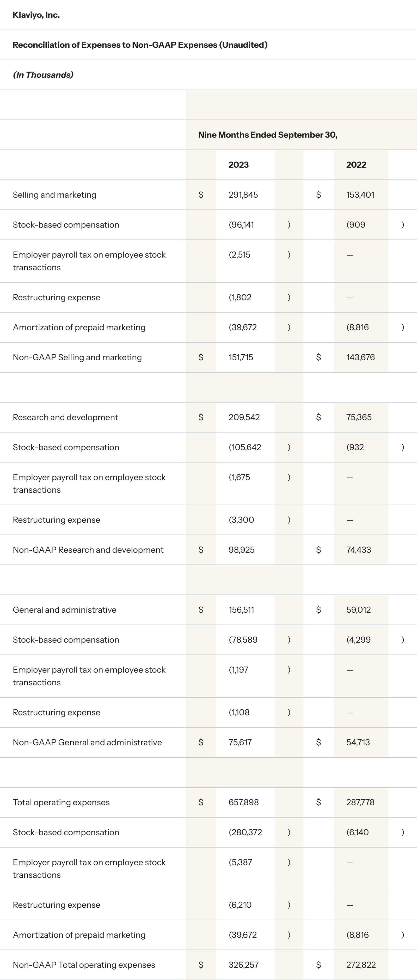The height and width of the screenshot is (980, 417).
Task: Select the value 75,617
Action: pos(240,742)
